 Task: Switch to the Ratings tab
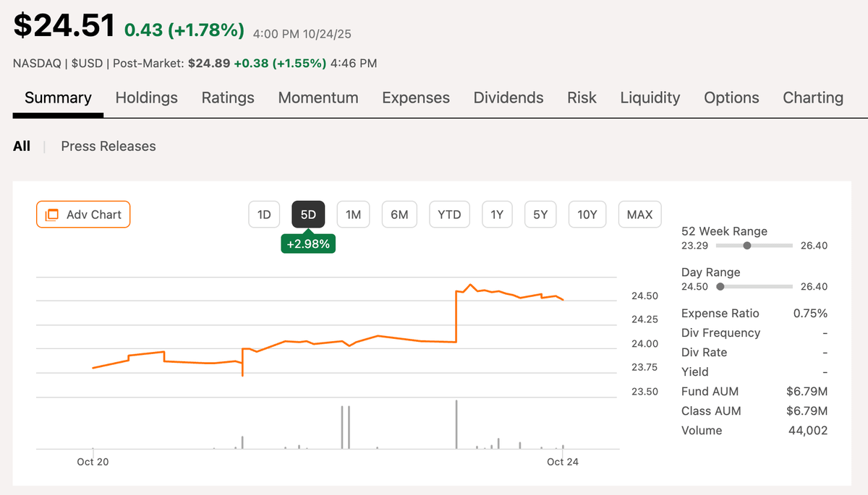click(228, 98)
